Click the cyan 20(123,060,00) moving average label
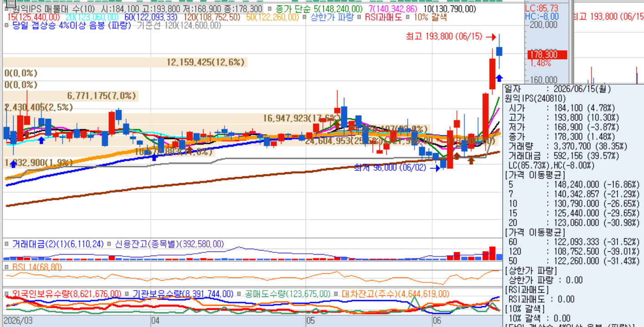 coord(93,17)
